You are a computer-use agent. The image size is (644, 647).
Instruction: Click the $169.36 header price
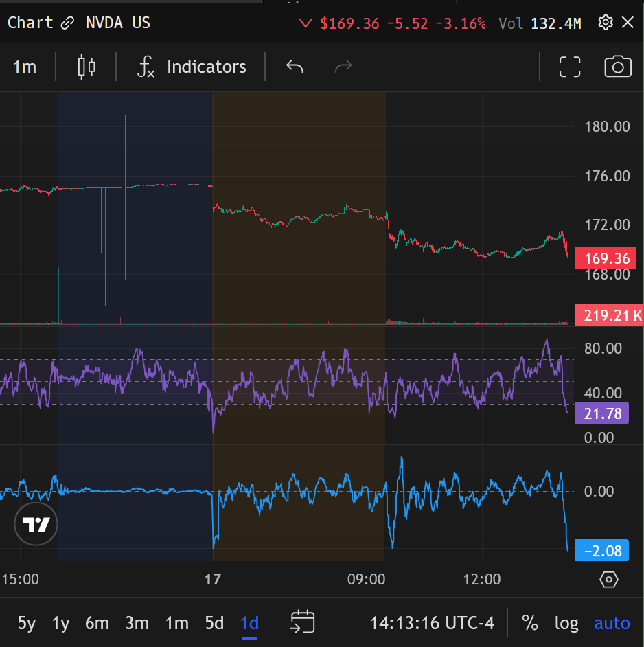coord(349,23)
